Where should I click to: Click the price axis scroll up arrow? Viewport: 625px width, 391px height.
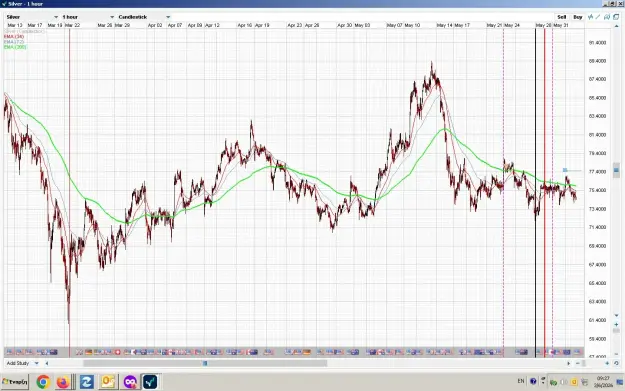pos(616,26)
